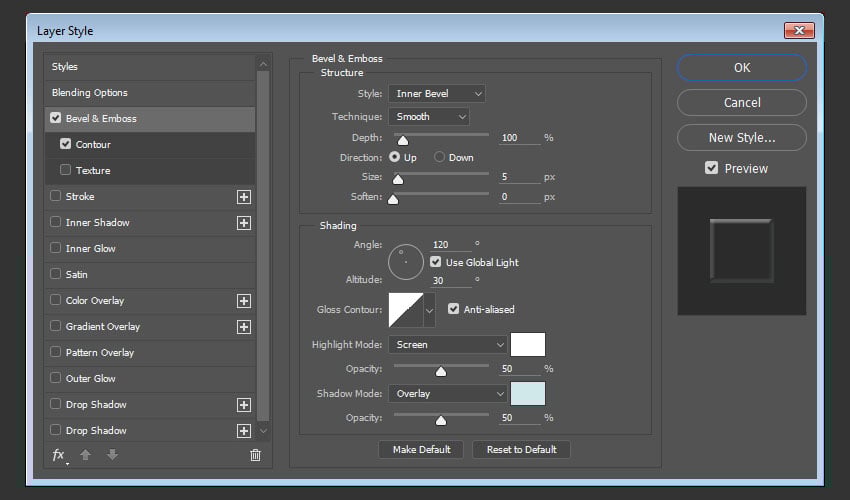Image resolution: width=850 pixels, height=500 pixels.
Task: Open the Style dropdown showing Inner Bevel
Action: (x=436, y=94)
